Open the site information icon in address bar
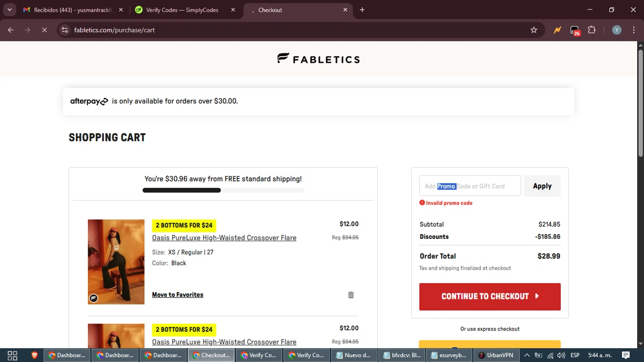Screen dimensions: 644x362 [x=65, y=30]
